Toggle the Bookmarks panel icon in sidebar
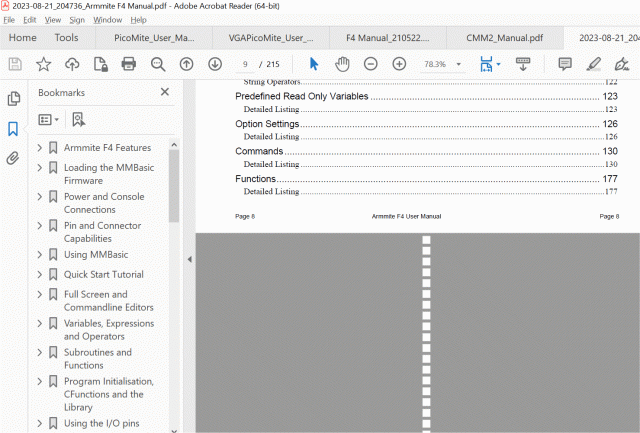This screenshot has width=640, height=433. (x=14, y=129)
